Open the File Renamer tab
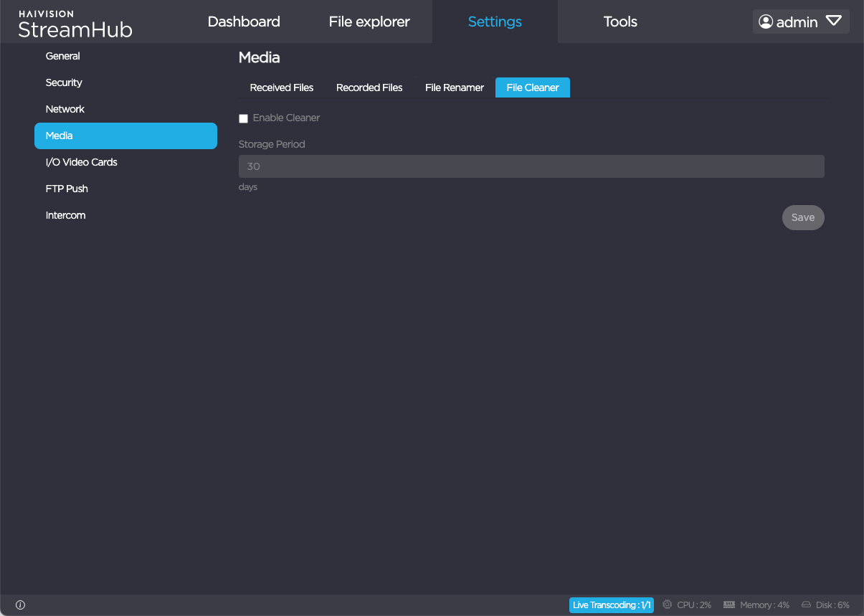 [455, 87]
